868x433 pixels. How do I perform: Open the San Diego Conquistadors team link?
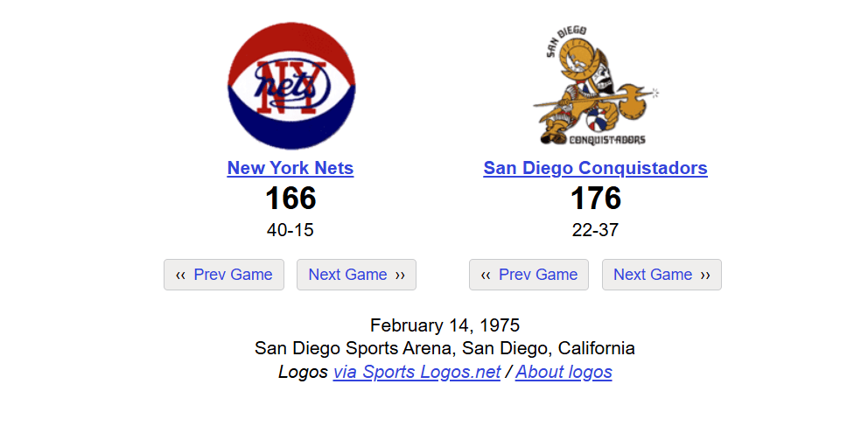click(x=595, y=168)
